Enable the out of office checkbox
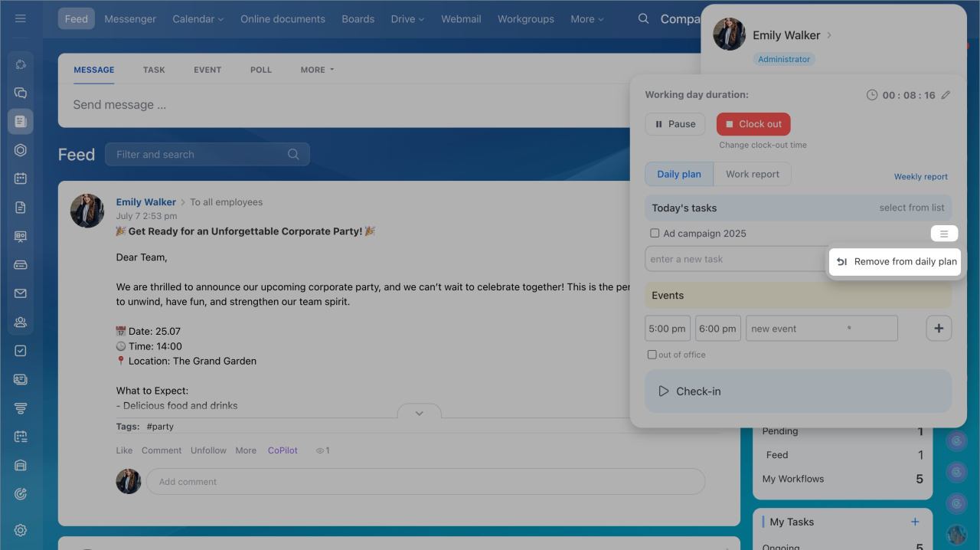The image size is (980, 550). [x=652, y=355]
